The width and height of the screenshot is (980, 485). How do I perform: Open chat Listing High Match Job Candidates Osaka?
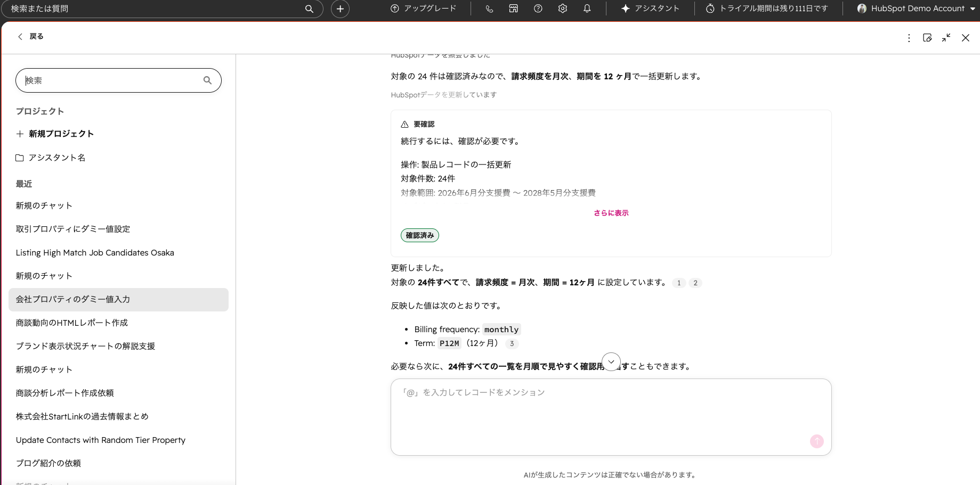(118, 252)
